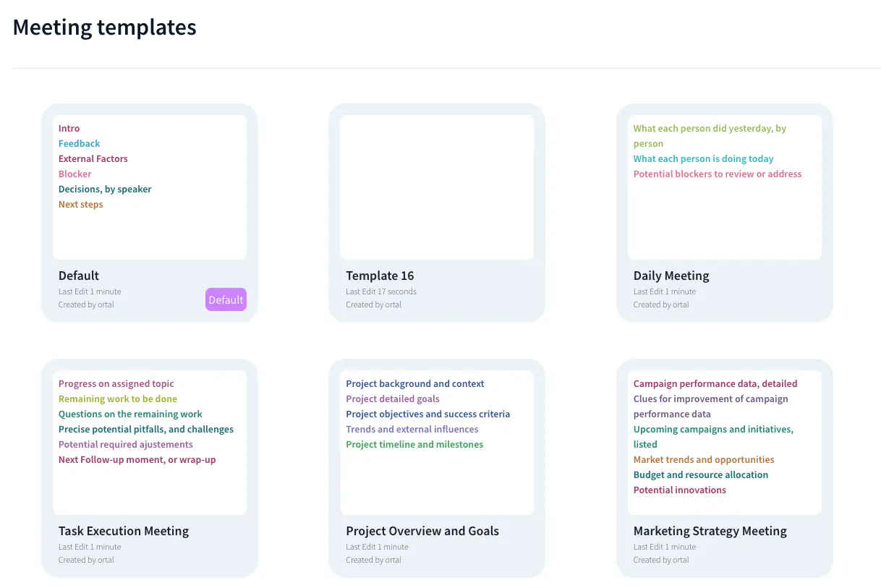Click the Template 16 title
This screenshot has width=881, height=588.
point(380,276)
